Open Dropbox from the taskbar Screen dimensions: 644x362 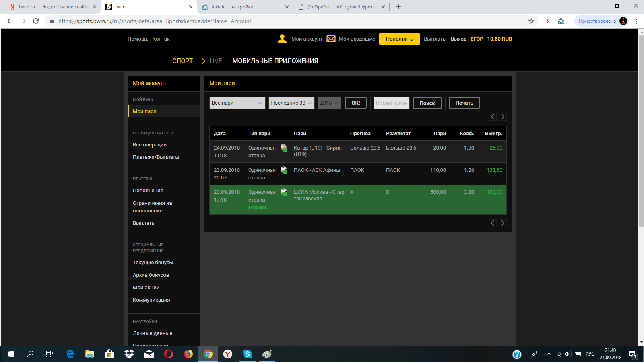click(x=129, y=354)
